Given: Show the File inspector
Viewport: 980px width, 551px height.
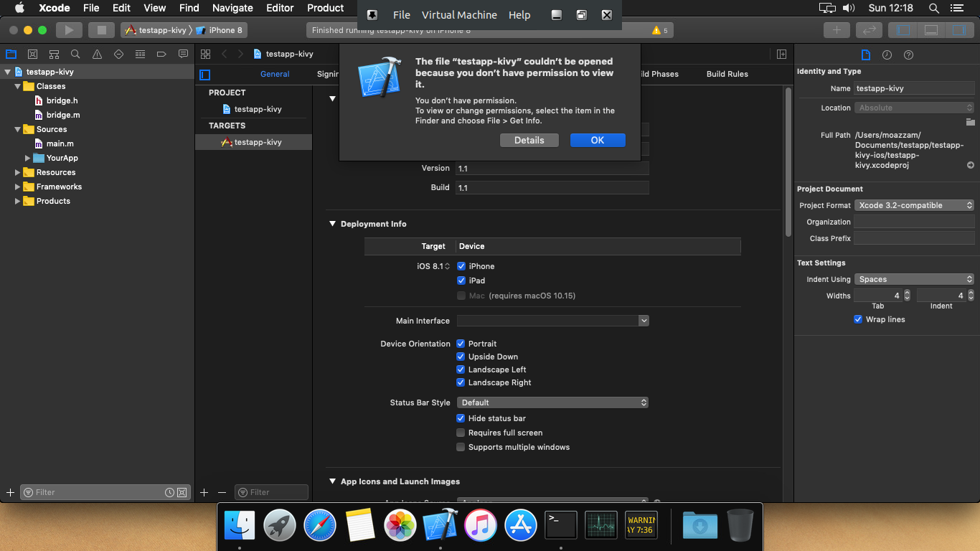Looking at the screenshot, I should (866, 55).
